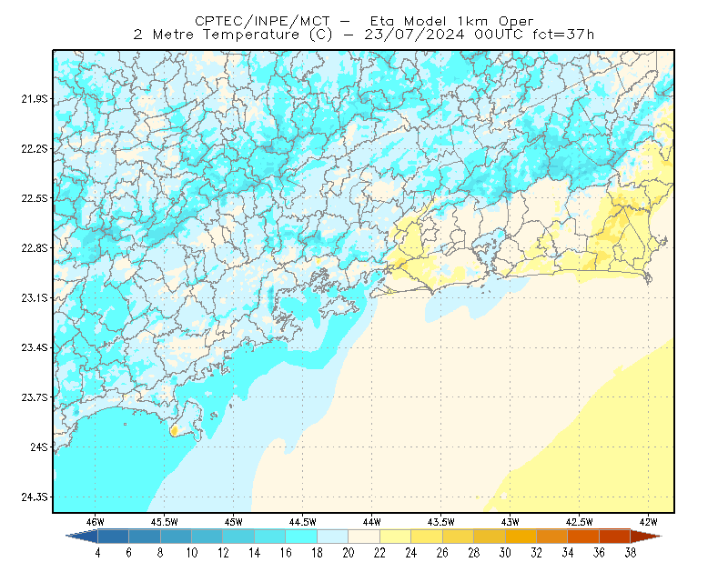This screenshot has height=562, width=728.
Task: Click the 23.1S latitude axis label
Action: point(35,297)
